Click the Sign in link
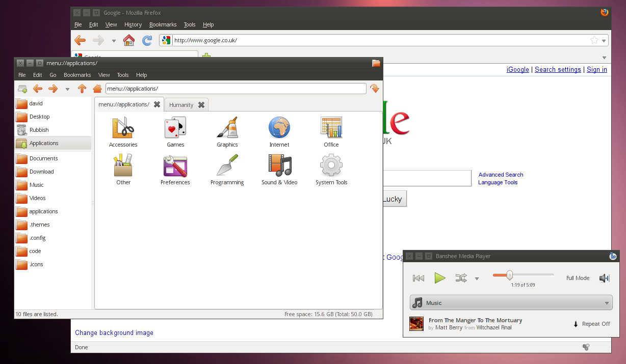 click(x=597, y=70)
